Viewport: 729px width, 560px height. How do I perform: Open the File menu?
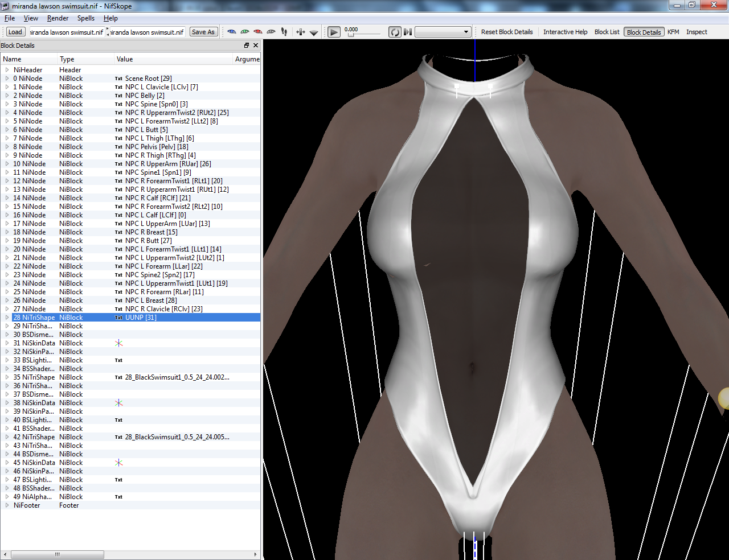pyautogui.click(x=10, y=18)
